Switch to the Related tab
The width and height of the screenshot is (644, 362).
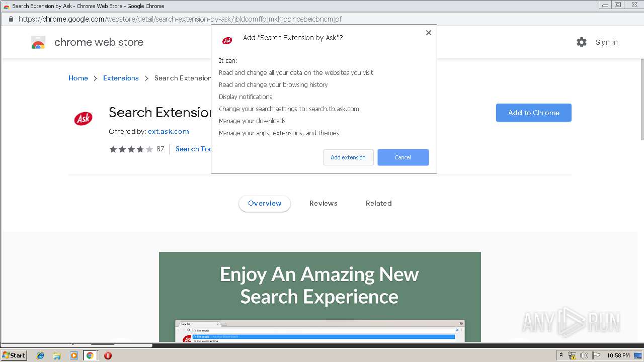[379, 203]
